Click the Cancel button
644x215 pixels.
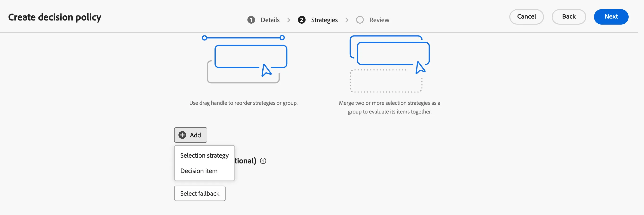tap(526, 17)
